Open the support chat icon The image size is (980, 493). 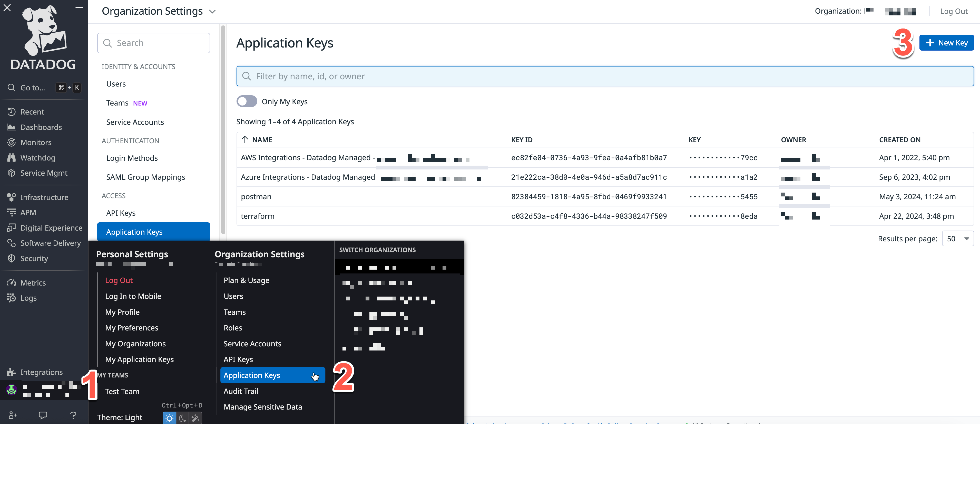(43, 415)
